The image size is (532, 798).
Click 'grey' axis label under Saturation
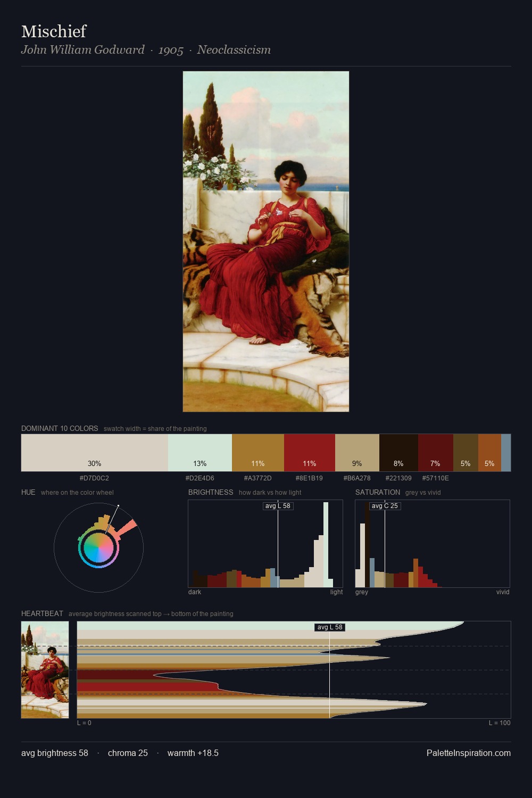(362, 592)
